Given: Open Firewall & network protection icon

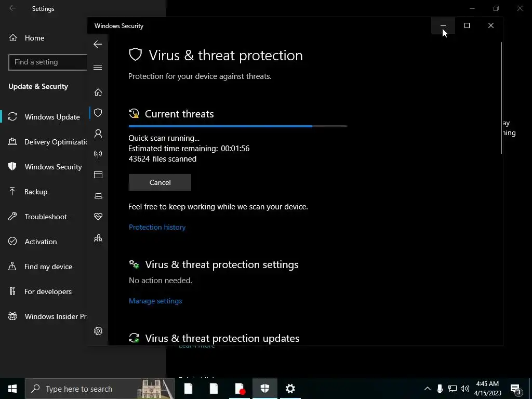Looking at the screenshot, I should pos(98,154).
